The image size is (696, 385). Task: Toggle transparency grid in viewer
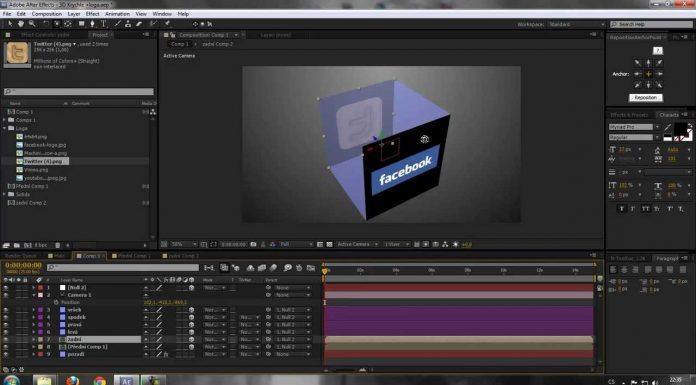(329, 244)
